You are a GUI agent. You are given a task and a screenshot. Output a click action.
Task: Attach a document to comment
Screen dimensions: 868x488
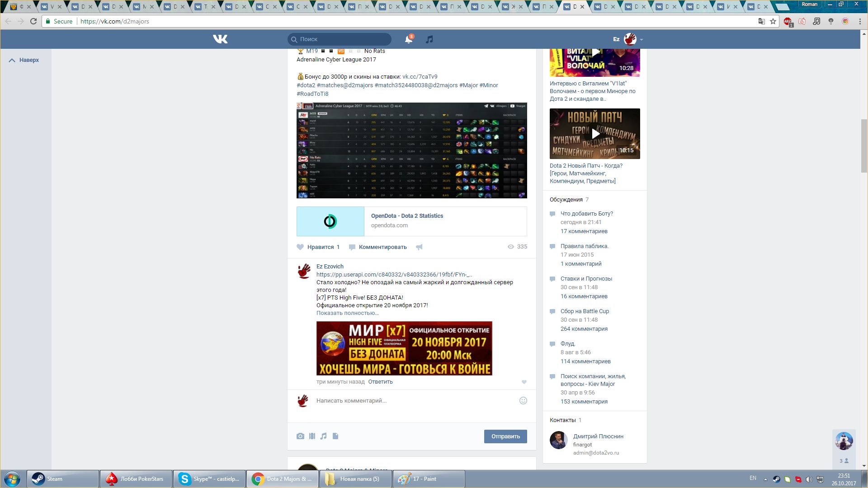335,436
